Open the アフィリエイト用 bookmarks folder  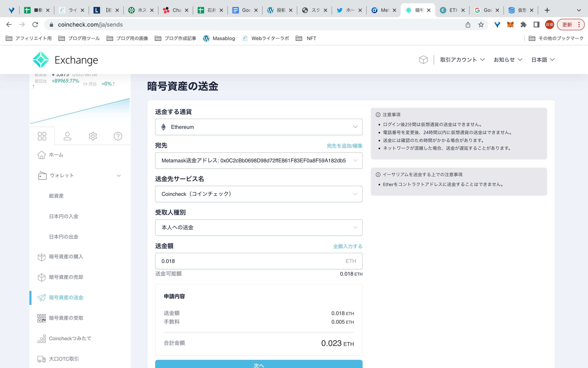[x=29, y=38]
